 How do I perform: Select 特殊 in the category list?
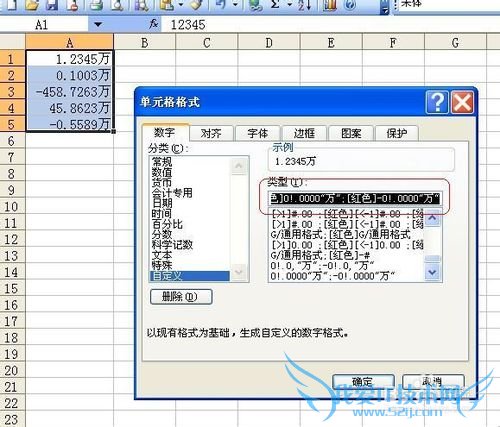162,265
